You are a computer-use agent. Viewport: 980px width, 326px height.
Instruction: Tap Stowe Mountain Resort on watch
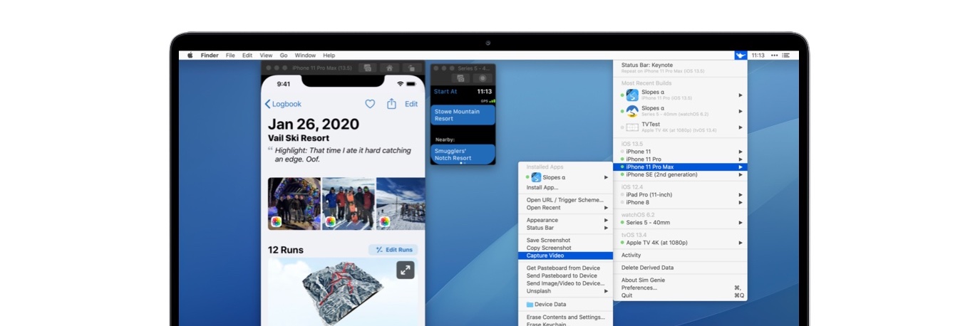(463, 115)
